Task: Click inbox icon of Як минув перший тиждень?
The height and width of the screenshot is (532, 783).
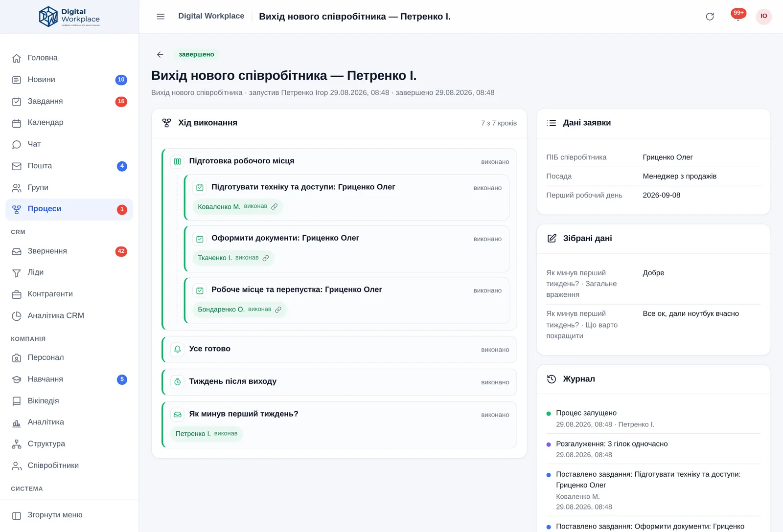Action: 178,415
